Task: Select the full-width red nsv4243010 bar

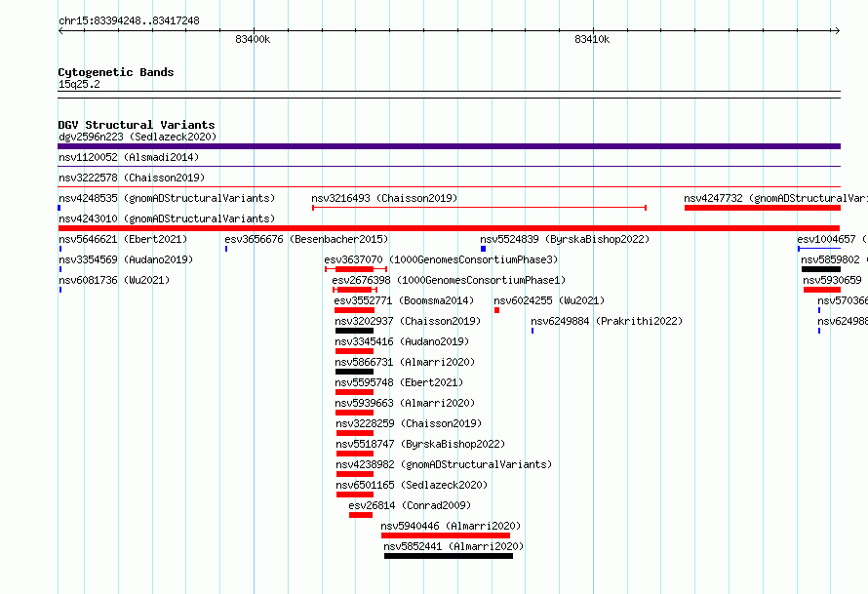Action: click(449, 228)
